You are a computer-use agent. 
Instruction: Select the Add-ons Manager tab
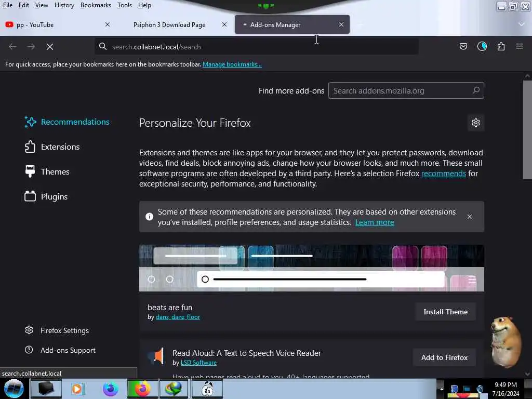pyautogui.click(x=292, y=24)
